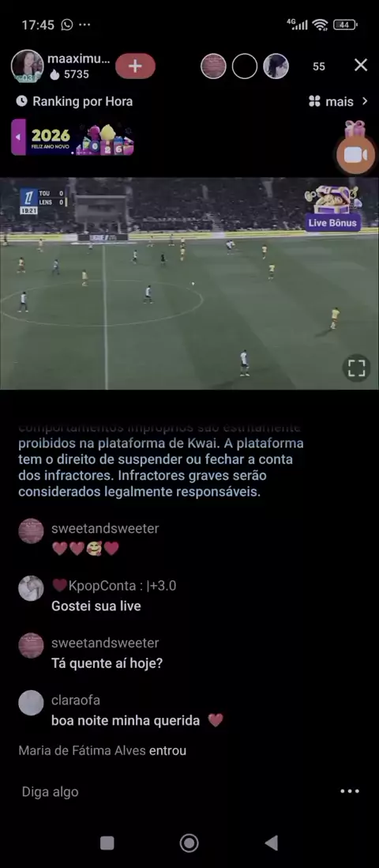Open the streamer's profile avatar
This screenshot has width=379, height=868.
[27, 66]
